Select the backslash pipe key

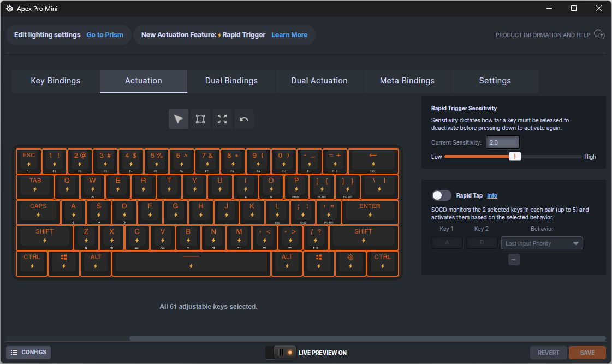click(379, 187)
